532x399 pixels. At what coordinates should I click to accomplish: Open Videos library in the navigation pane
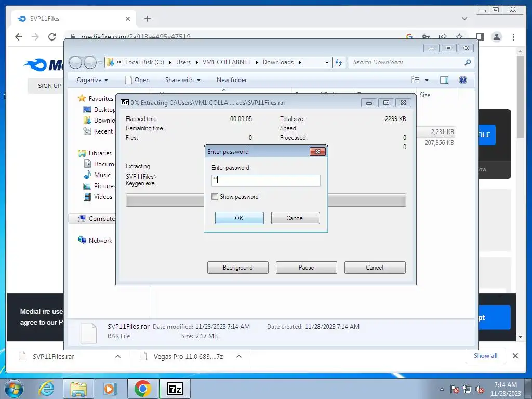tap(103, 197)
